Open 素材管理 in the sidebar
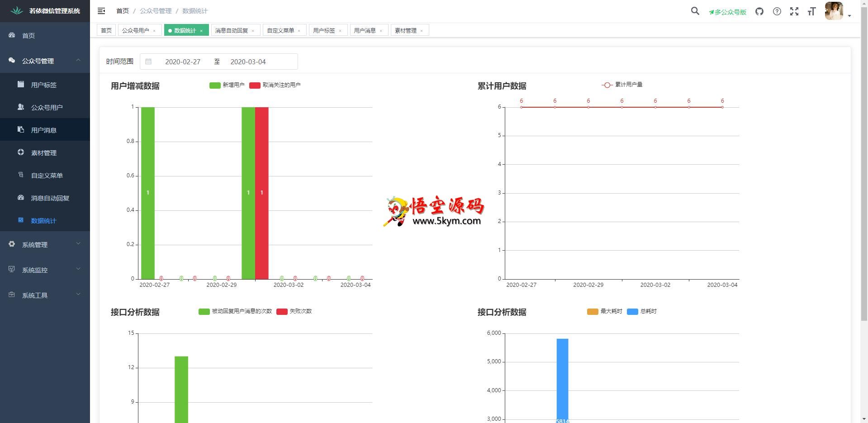The height and width of the screenshot is (423, 868). pos(45,152)
